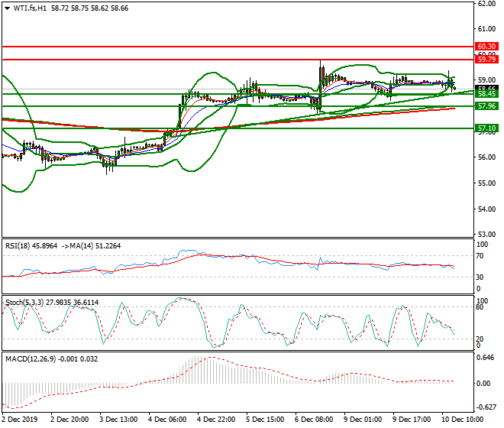Click the green 58.45 support price label
Viewport: 504px width, 428px height.
click(x=486, y=95)
